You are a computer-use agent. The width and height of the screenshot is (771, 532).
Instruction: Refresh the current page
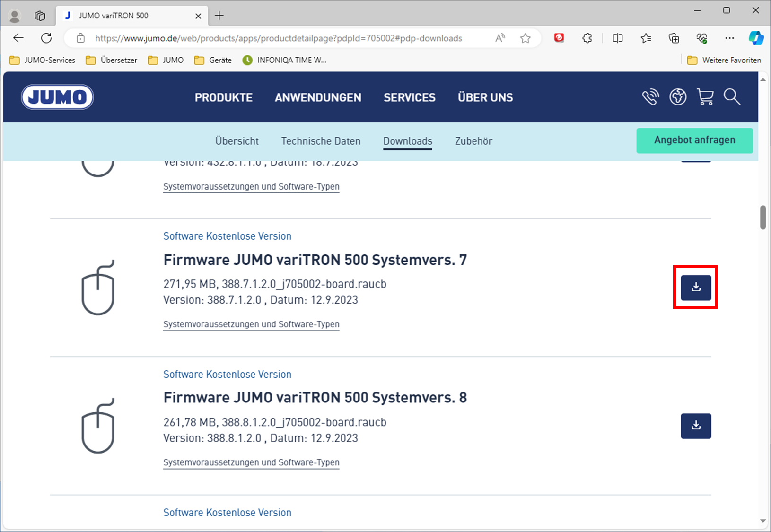[46, 38]
